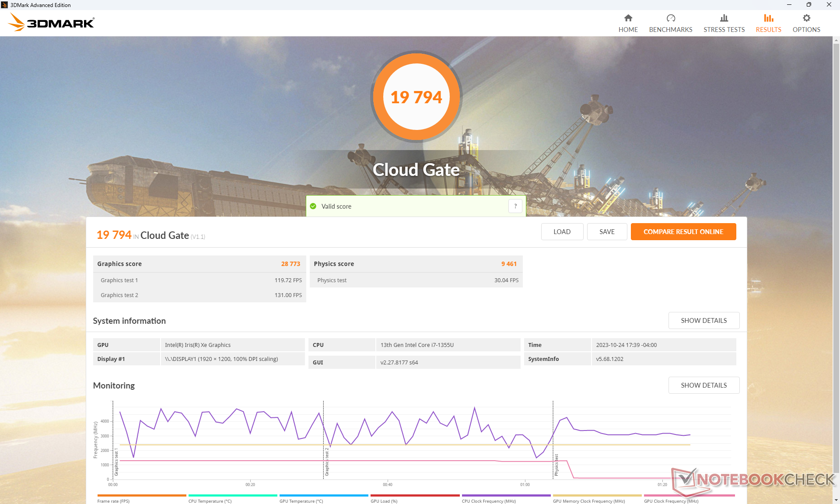
Task: Click the vertical scrollbar down arrow
Action: [836, 500]
